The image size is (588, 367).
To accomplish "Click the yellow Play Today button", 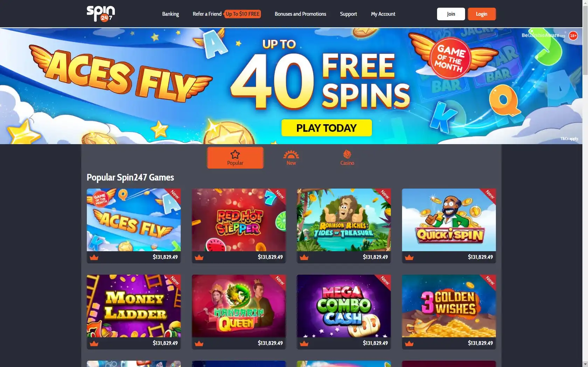I will [x=326, y=128].
